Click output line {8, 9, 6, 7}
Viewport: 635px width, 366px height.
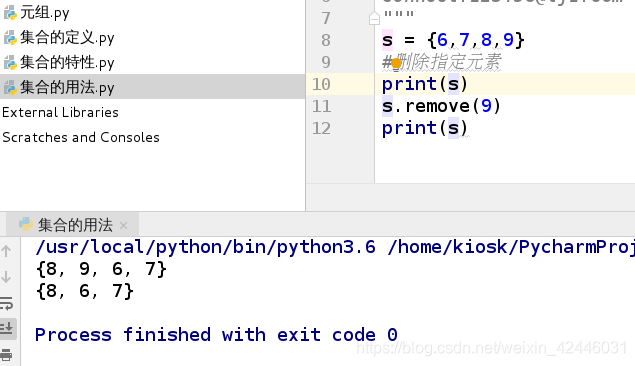coord(101,269)
